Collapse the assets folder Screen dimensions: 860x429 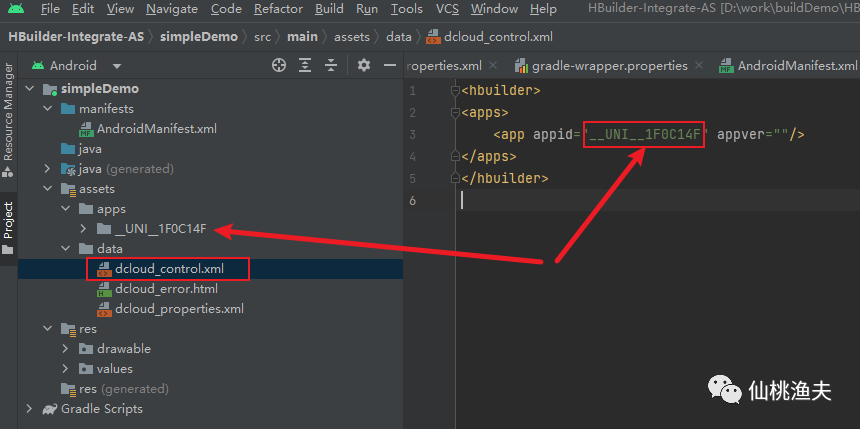tap(47, 189)
